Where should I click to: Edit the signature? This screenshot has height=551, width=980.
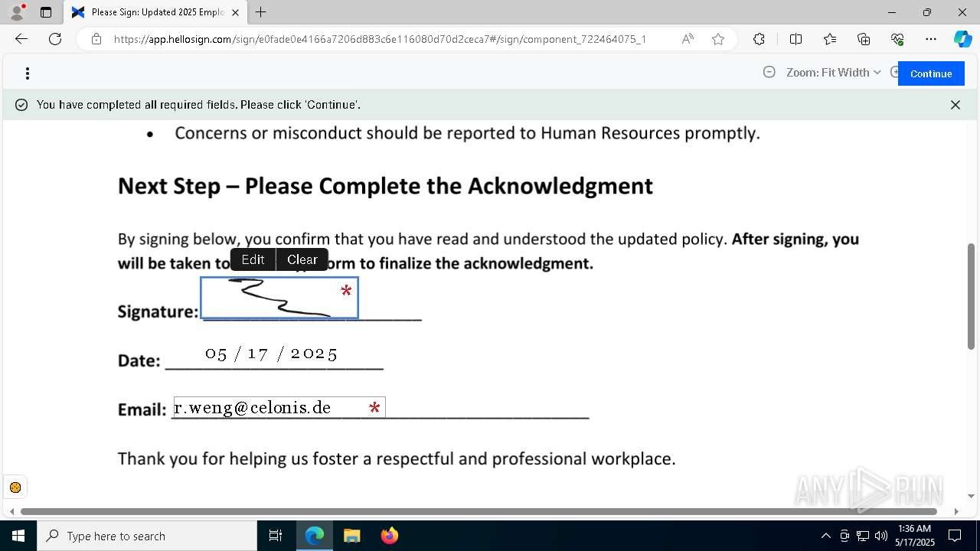(x=253, y=259)
